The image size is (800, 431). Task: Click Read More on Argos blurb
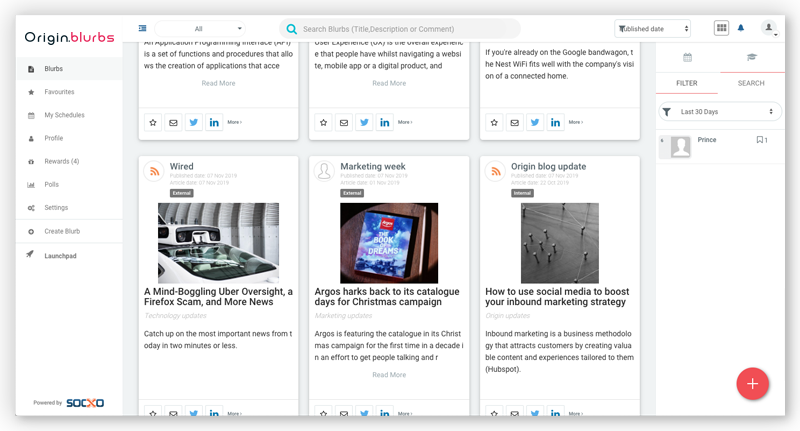pos(389,375)
